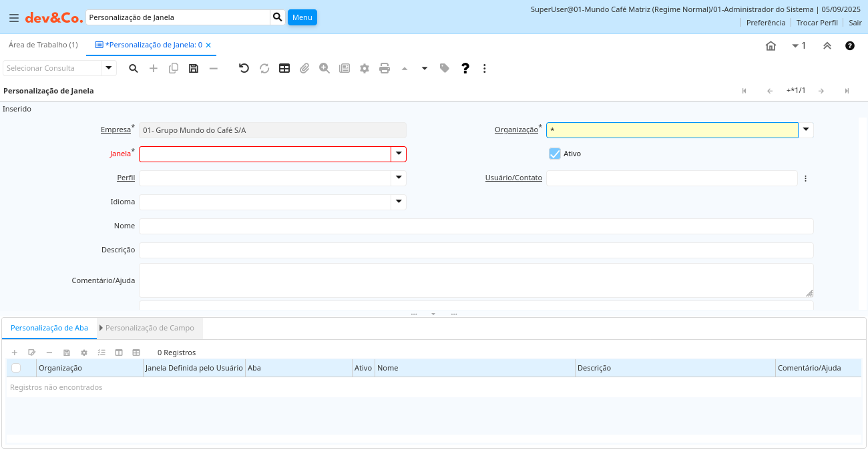Screen dimensions: 868x450
Task: Collapse the header with double chevron icon
Action: coord(827,45)
